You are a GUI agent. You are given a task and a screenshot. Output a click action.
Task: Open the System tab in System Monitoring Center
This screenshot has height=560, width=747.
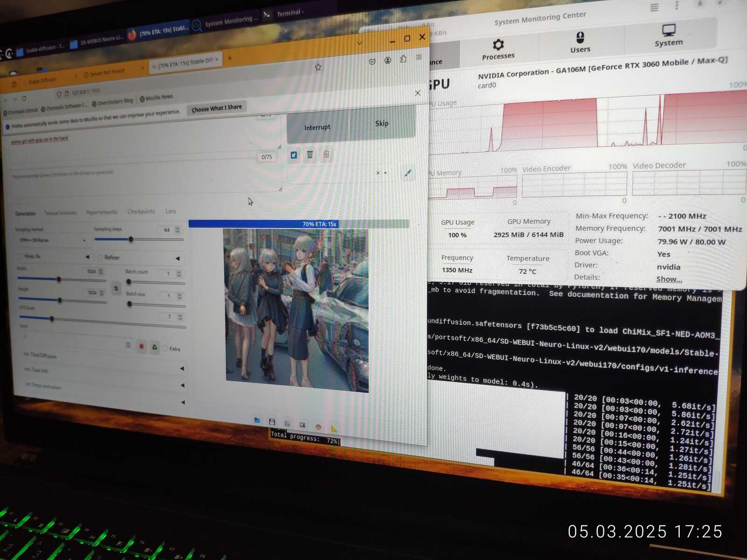(x=669, y=36)
